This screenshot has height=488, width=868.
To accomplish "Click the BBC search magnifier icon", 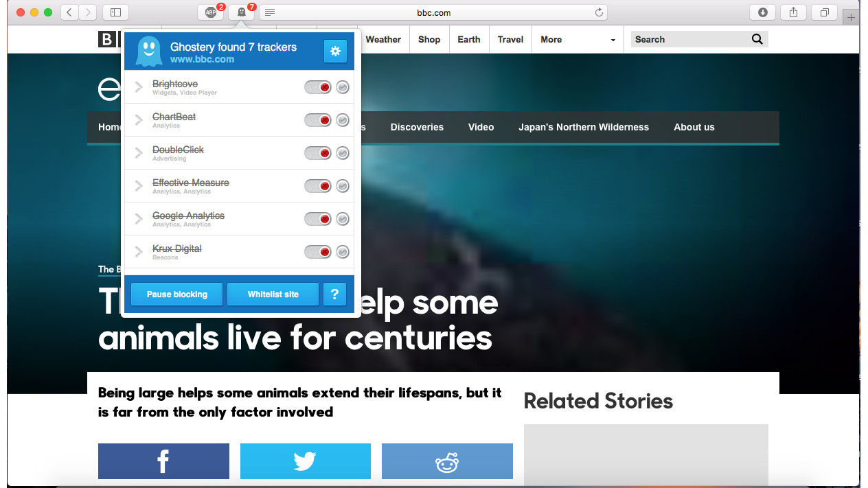I will click(x=757, y=39).
